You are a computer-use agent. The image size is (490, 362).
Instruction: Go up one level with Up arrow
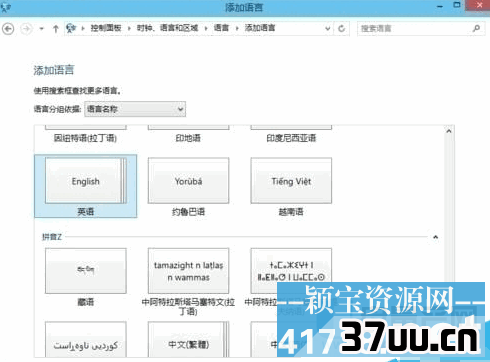pos(56,29)
